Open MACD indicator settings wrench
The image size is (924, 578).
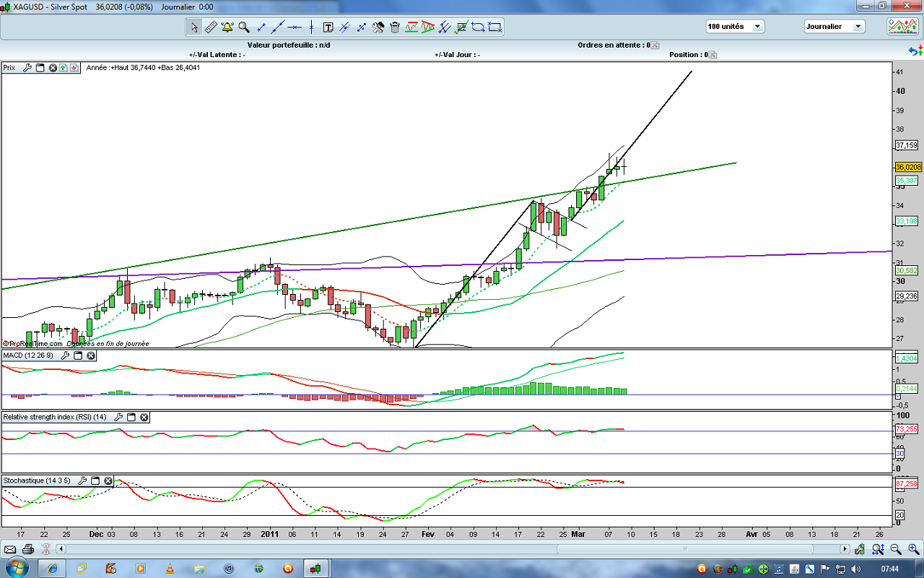pyautogui.click(x=65, y=355)
